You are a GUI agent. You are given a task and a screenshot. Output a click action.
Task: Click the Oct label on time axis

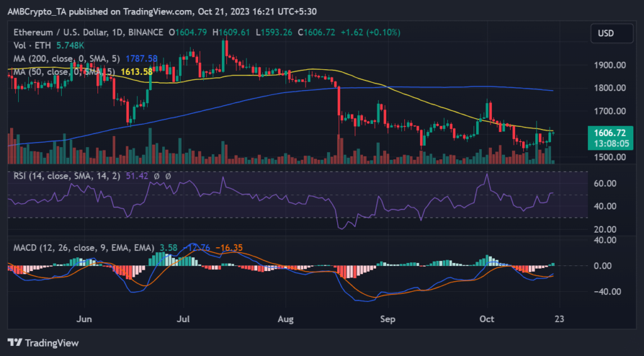tap(486, 319)
